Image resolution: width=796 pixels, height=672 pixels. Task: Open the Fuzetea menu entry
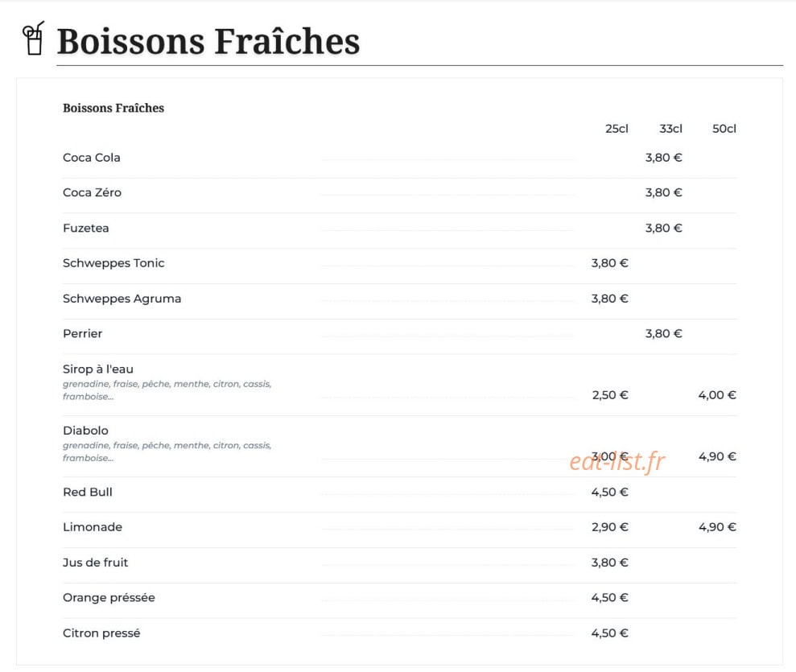click(x=86, y=229)
